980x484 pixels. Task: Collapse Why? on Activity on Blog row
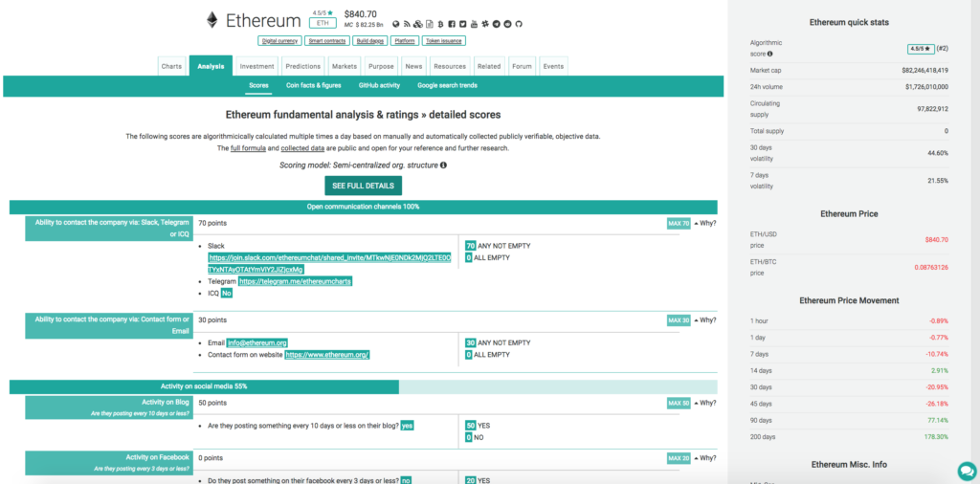click(704, 403)
